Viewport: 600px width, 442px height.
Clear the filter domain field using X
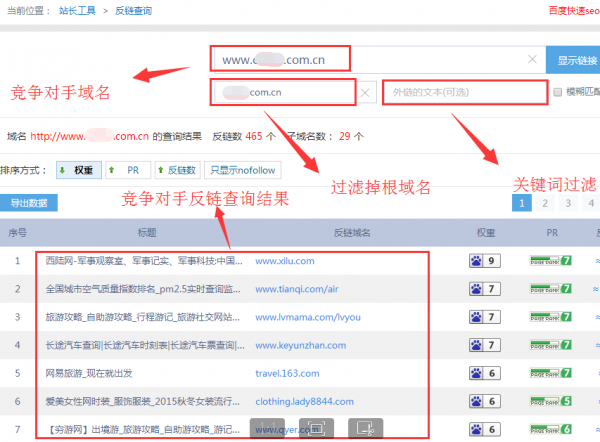(366, 93)
